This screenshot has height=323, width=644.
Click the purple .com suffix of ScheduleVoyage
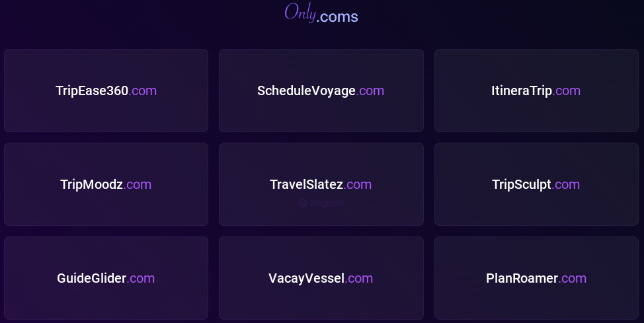pos(370,90)
